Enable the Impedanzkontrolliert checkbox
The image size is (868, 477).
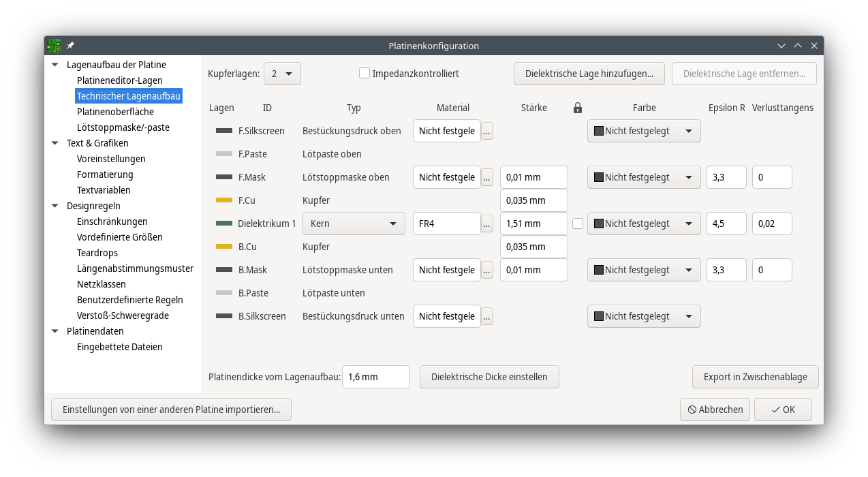tap(365, 73)
